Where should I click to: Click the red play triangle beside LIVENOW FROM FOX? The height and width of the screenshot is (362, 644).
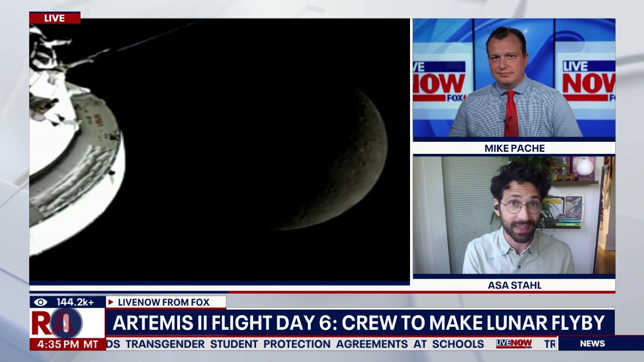tap(111, 302)
